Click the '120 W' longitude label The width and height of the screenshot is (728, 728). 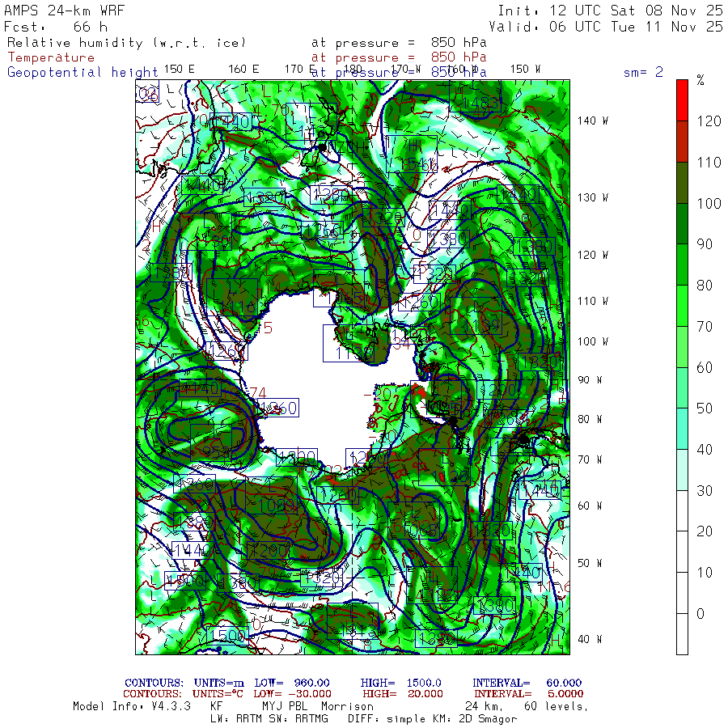[x=593, y=255]
